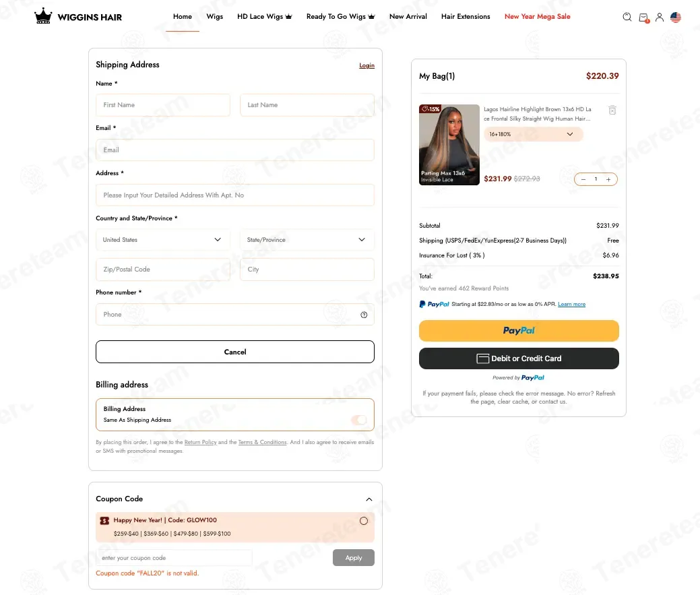This screenshot has width=700, height=595.
Task: Collapse the Coupon Code section
Action: coord(369,499)
